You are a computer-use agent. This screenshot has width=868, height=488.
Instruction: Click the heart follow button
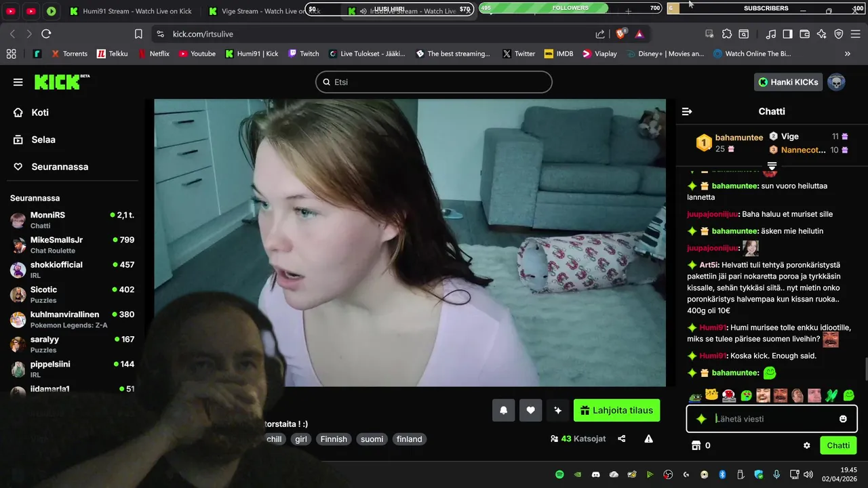tap(530, 410)
